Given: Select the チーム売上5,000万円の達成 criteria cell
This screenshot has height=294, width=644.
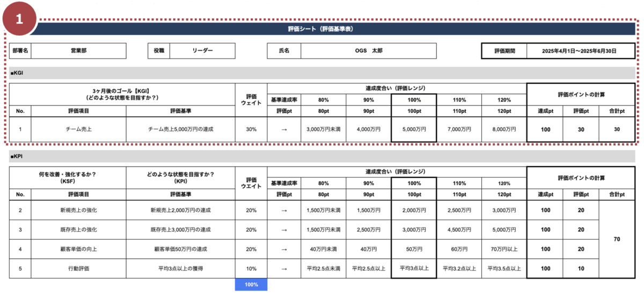Looking at the screenshot, I should [180, 130].
